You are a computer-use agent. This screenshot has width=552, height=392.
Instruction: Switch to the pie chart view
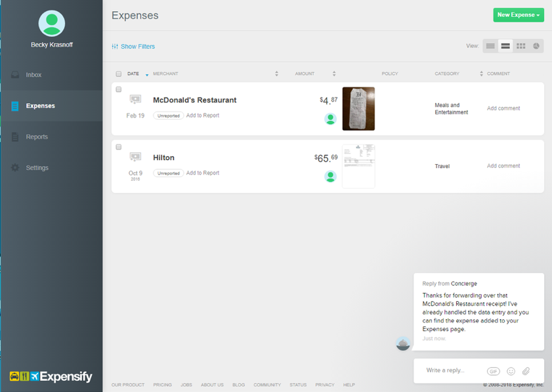[536, 46]
